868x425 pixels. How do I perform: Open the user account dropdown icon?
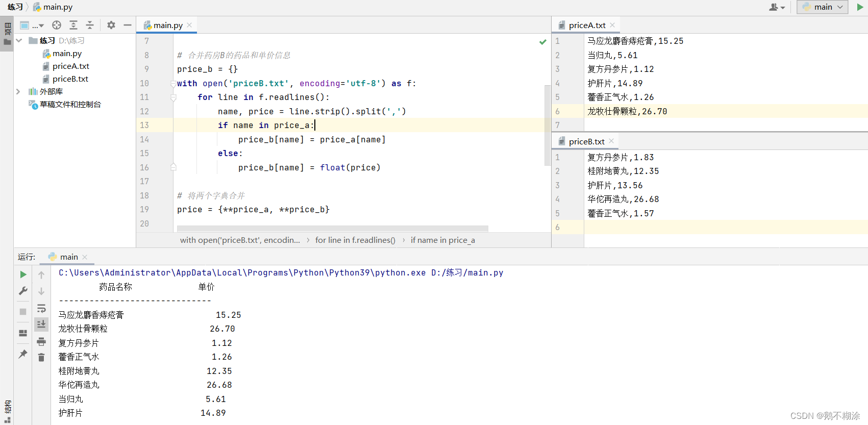777,7
